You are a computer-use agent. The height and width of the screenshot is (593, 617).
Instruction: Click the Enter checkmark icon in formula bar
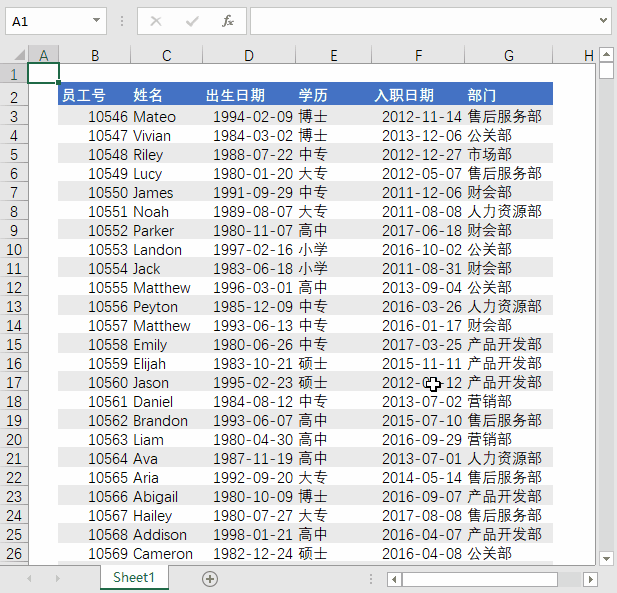click(x=192, y=21)
